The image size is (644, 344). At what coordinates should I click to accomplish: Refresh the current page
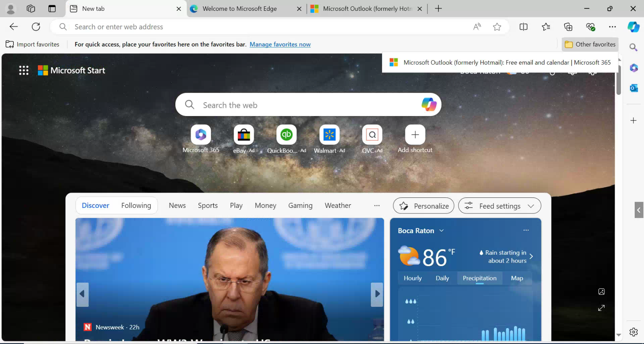pos(36,27)
